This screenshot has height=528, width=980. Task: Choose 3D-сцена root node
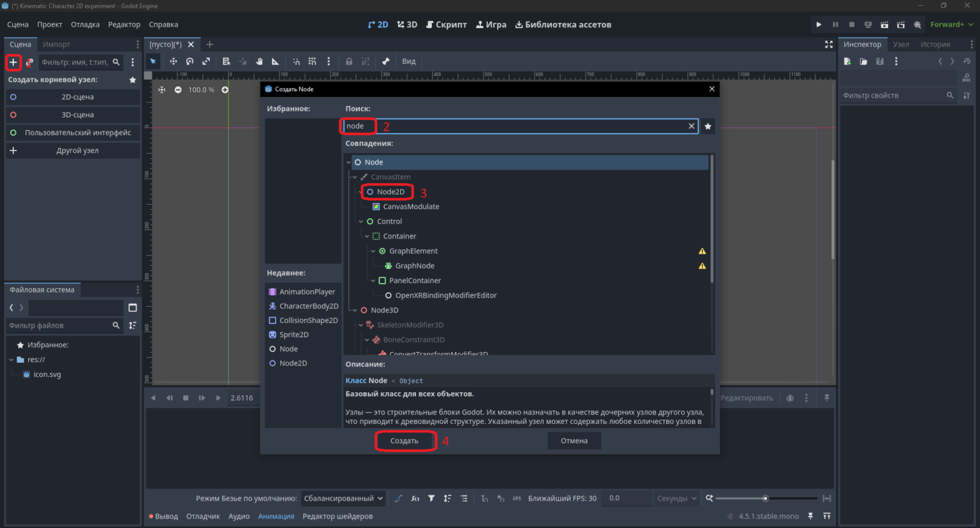[73, 115]
